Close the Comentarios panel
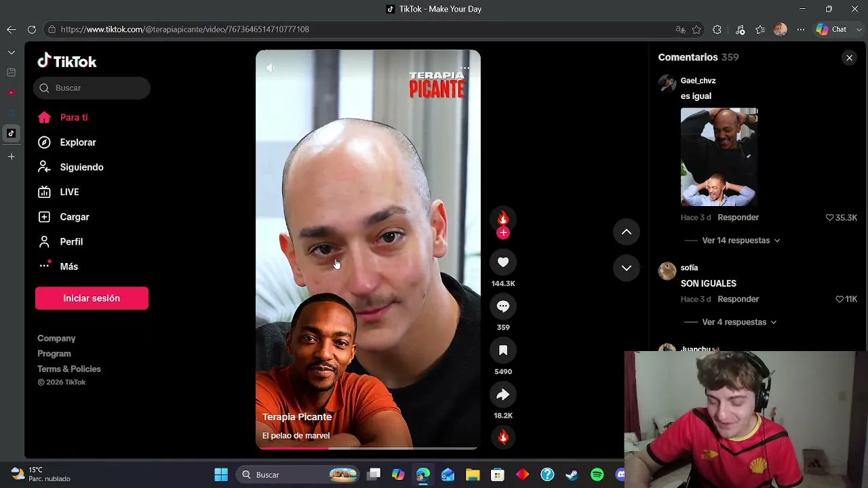Screen dimensions: 868x488 pos(849,58)
